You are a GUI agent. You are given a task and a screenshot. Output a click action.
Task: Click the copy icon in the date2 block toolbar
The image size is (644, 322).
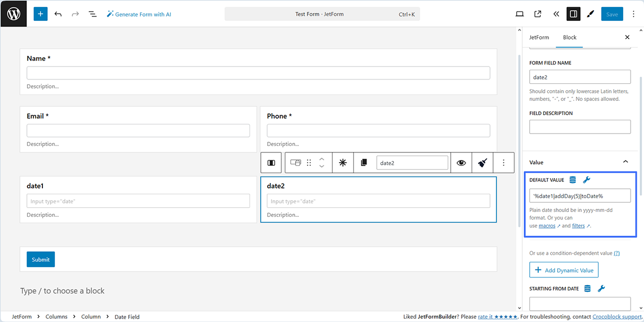point(364,163)
